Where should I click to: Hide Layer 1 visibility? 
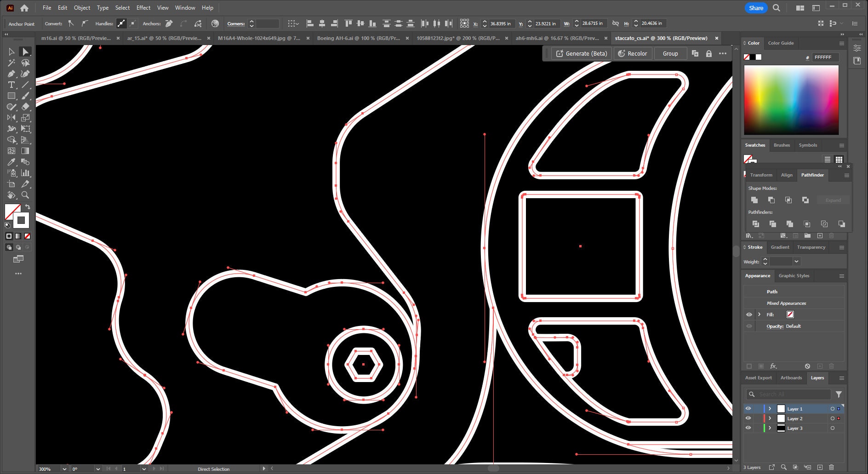748,409
